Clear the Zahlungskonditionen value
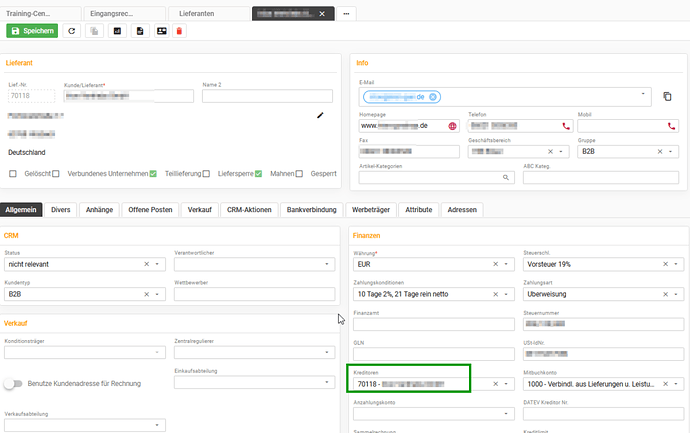The width and height of the screenshot is (690, 433). pos(495,294)
